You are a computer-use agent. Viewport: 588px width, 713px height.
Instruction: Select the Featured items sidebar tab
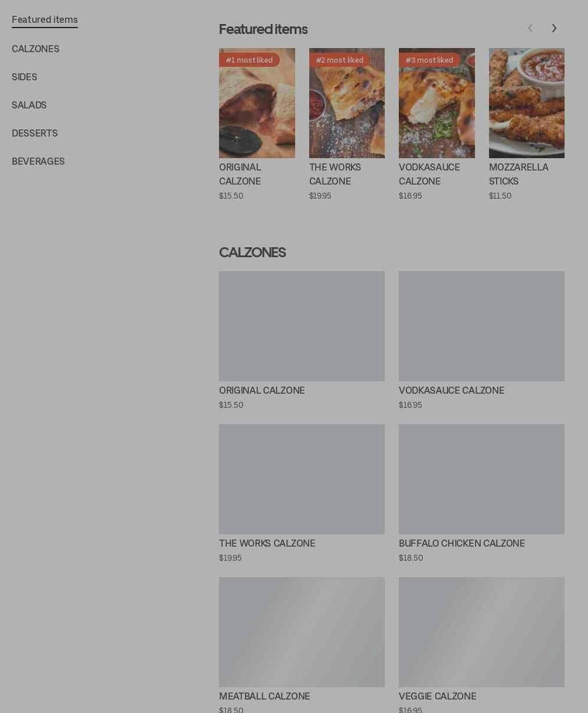click(45, 20)
